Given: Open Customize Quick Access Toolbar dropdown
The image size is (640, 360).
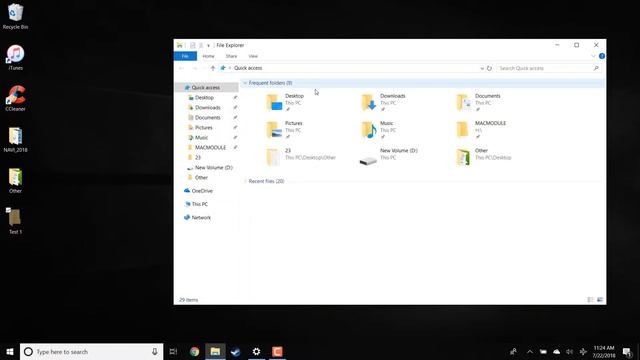Looking at the screenshot, I should click(208, 45).
